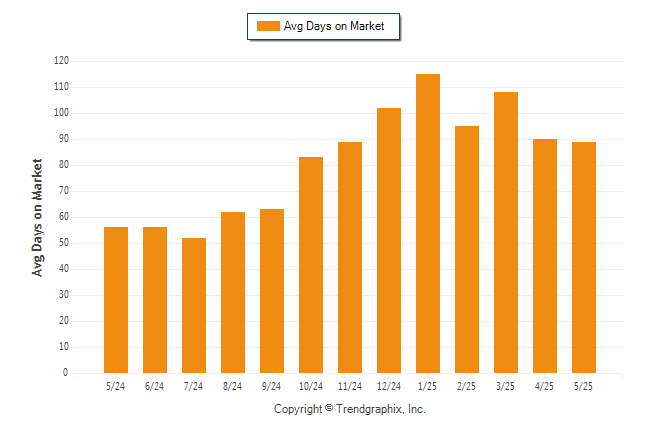Click the 7/24 bar
Image resolution: width=646 pixels, height=434 pixels.
pyautogui.click(x=194, y=305)
